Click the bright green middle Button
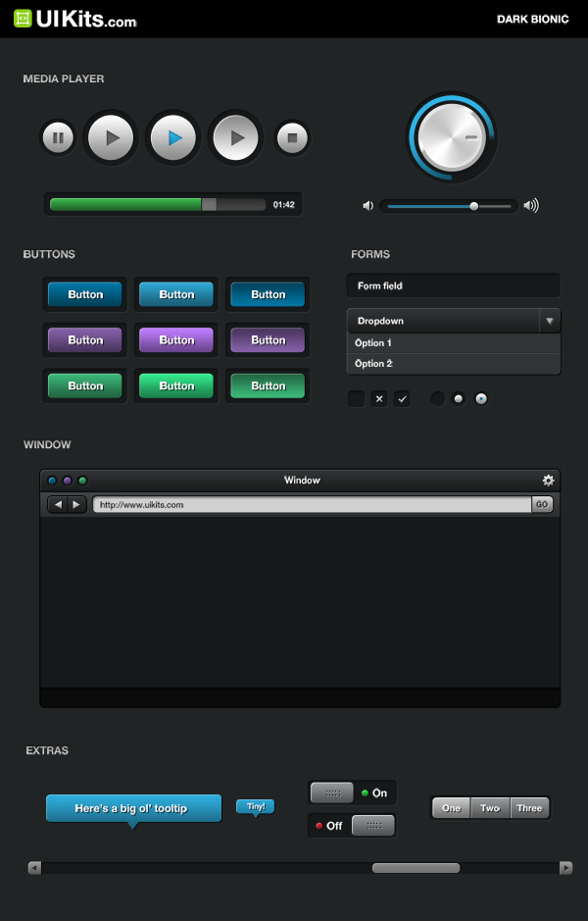 [x=176, y=385]
